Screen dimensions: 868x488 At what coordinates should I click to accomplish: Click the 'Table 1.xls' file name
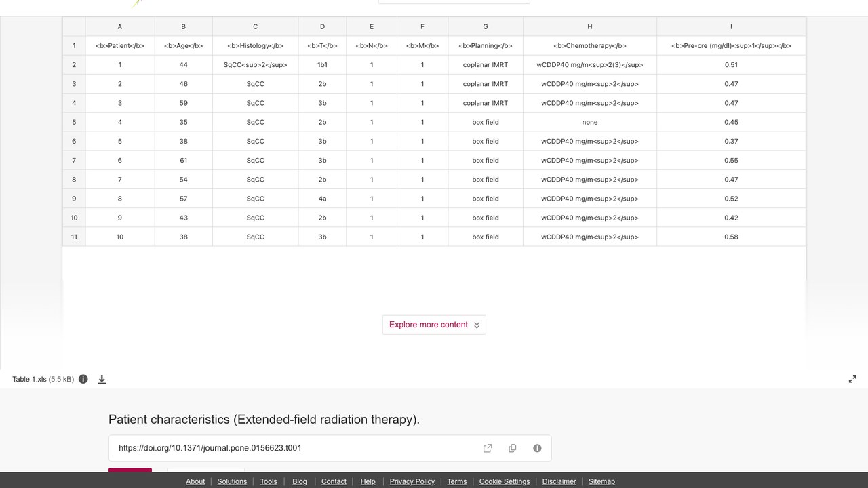coord(30,379)
